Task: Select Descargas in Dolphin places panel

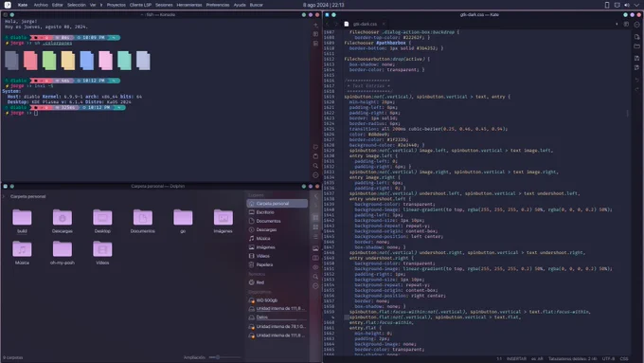Action: pyautogui.click(x=277, y=229)
